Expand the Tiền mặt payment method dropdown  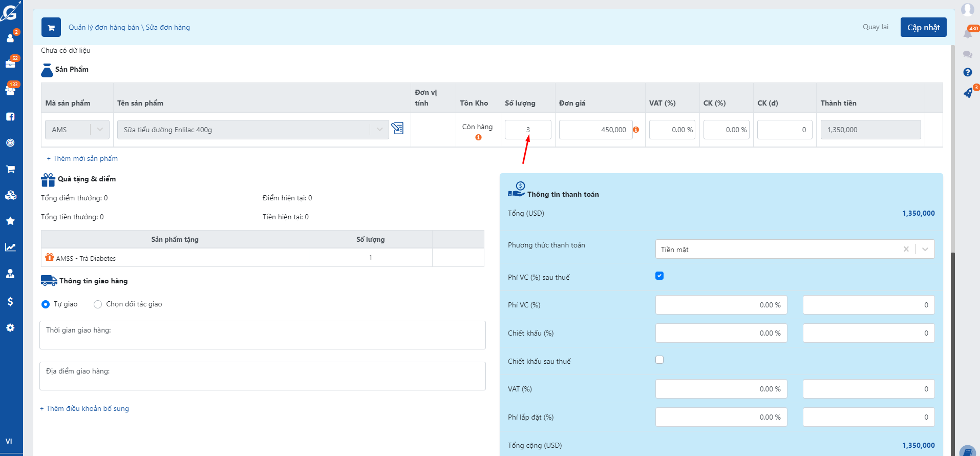click(925, 250)
